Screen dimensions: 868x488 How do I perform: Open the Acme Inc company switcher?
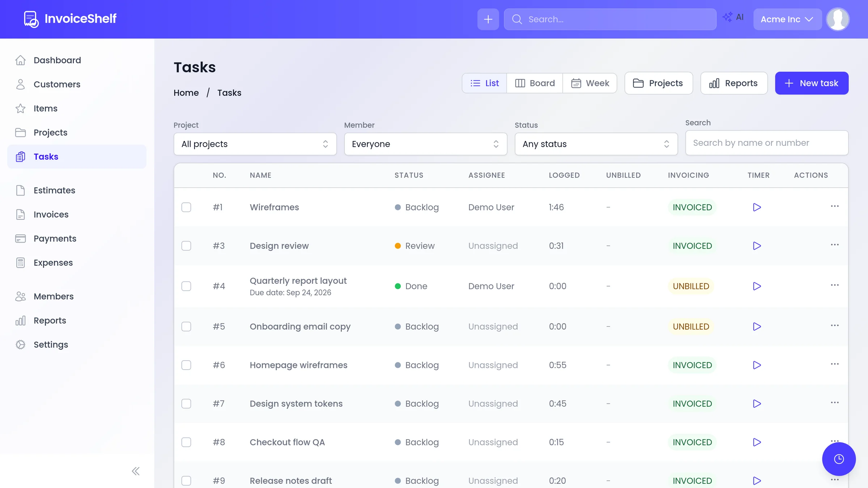[x=787, y=19]
